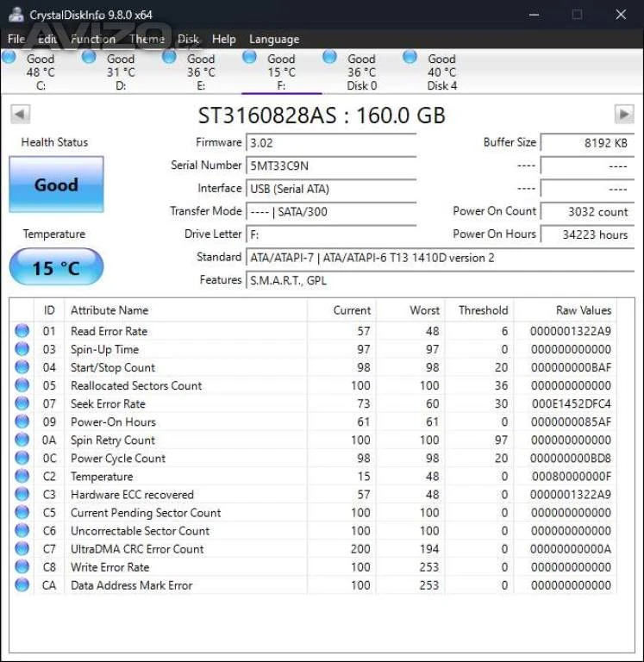This screenshot has height=662, width=644.
Task: Open the Language menu
Action: 274,39
